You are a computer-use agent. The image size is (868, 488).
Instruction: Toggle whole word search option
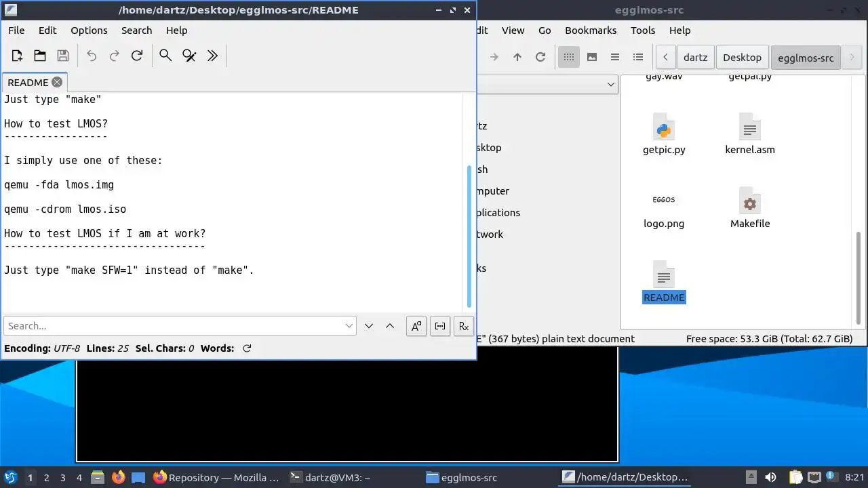click(440, 326)
